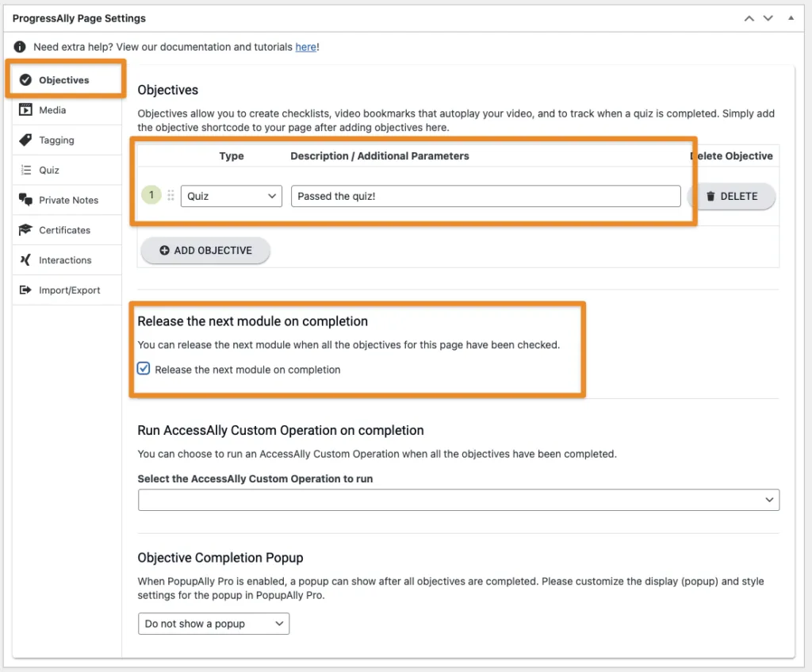The image size is (812, 672).
Task: Click the trash icon on DELETE button
Action: coord(710,196)
